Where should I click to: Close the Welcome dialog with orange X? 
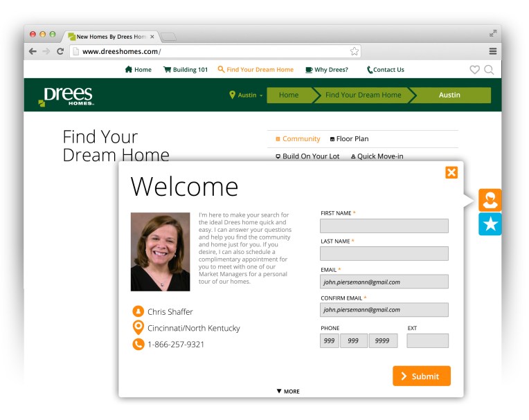[451, 173]
